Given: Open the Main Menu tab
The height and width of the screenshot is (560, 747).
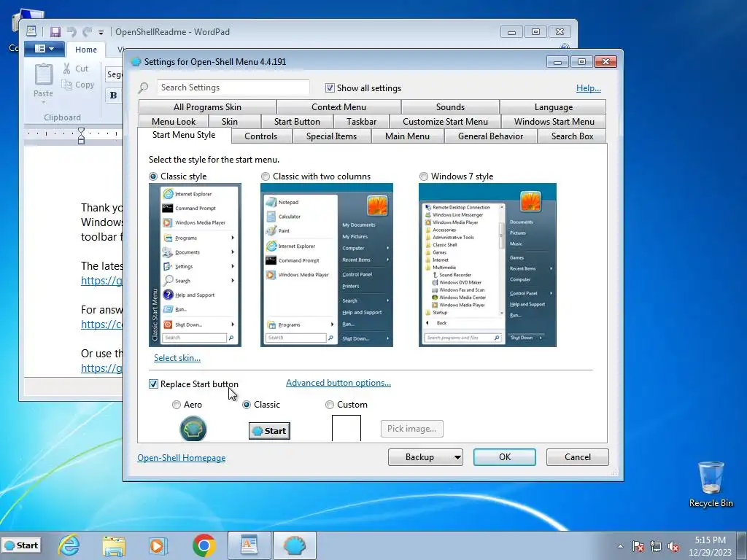Looking at the screenshot, I should point(407,136).
